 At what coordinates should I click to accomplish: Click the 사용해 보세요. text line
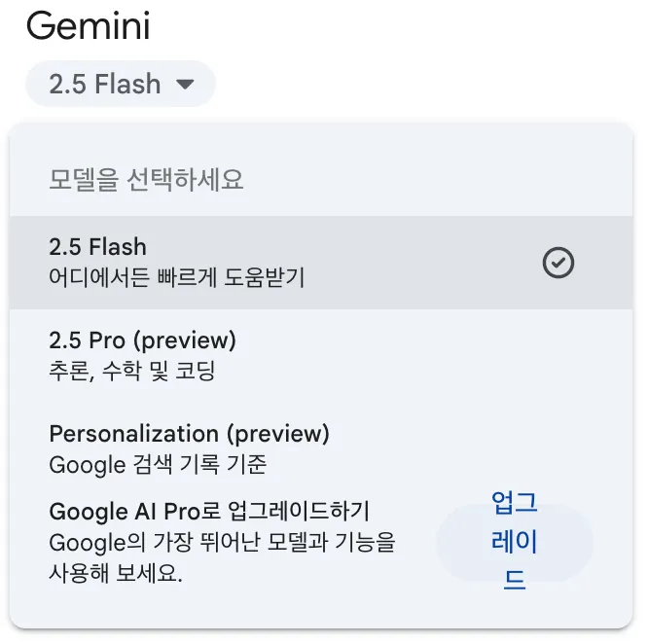116,573
